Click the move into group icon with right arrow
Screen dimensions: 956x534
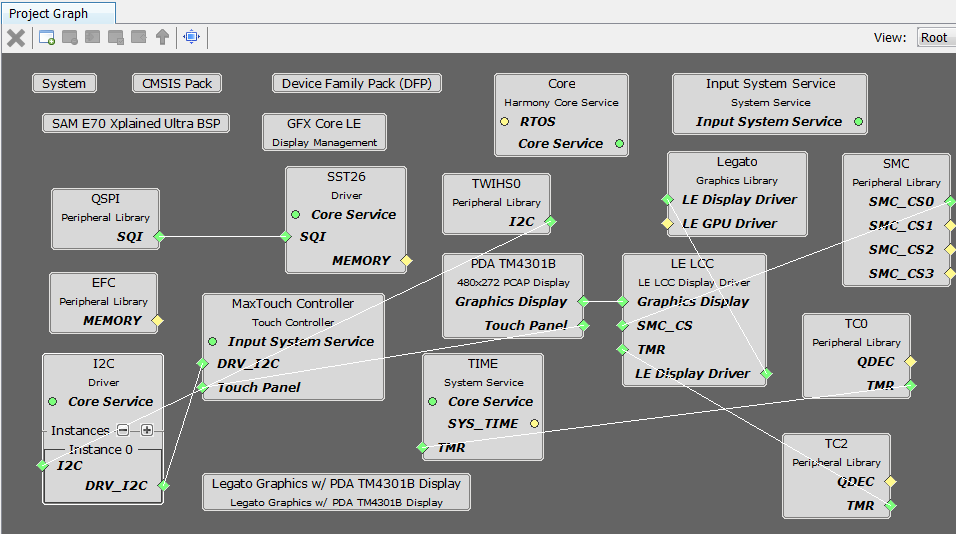click(93, 38)
